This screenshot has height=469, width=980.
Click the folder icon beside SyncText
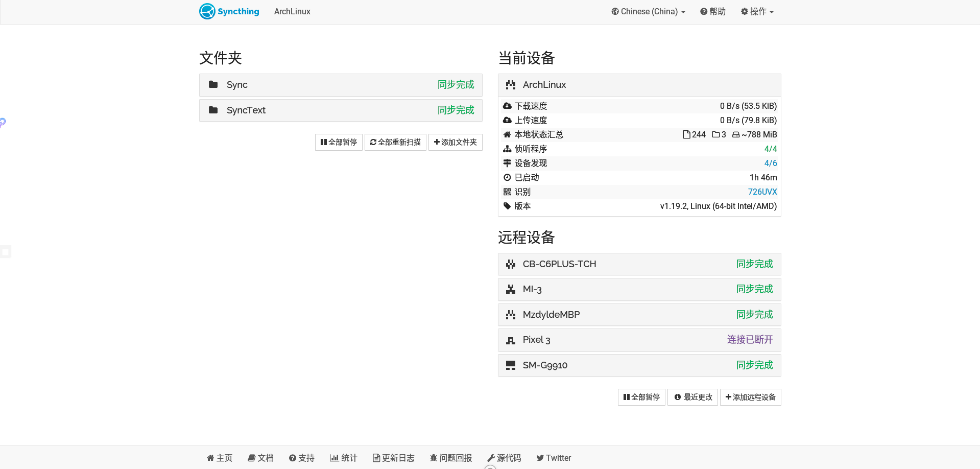pyautogui.click(x=213, y=110)
